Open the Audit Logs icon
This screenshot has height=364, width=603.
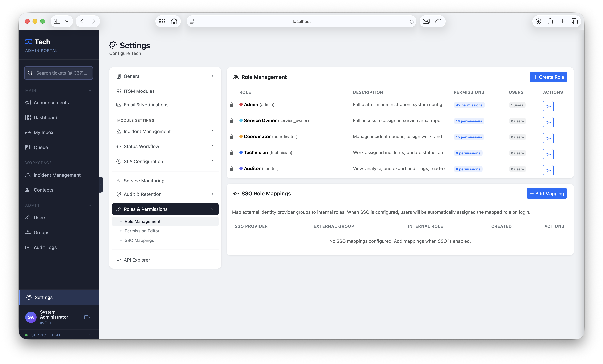(28, 247)
